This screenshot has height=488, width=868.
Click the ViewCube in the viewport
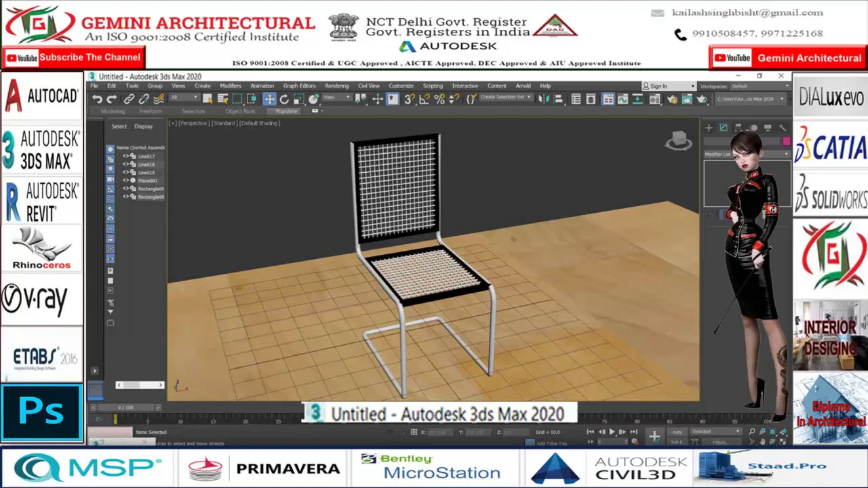(x=678, y=141)
